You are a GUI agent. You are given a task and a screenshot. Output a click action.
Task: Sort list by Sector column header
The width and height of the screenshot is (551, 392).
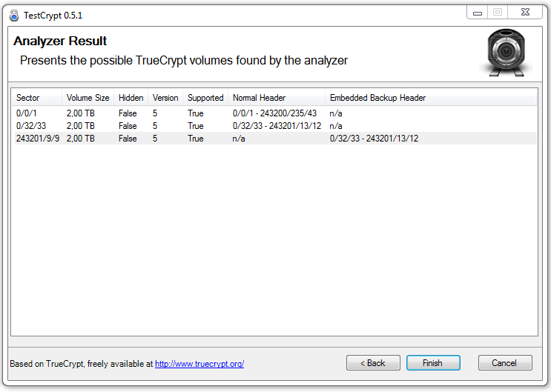click(x=37, y=98)
